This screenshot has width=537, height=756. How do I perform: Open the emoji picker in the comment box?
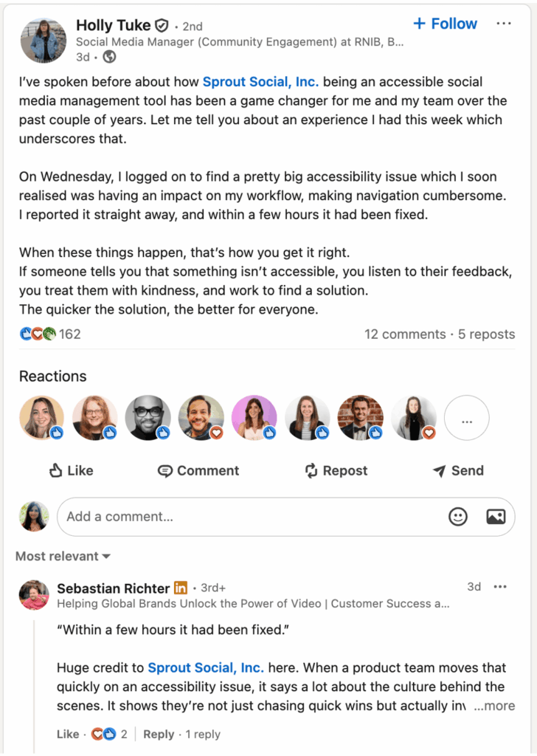(x=458, y=517)
